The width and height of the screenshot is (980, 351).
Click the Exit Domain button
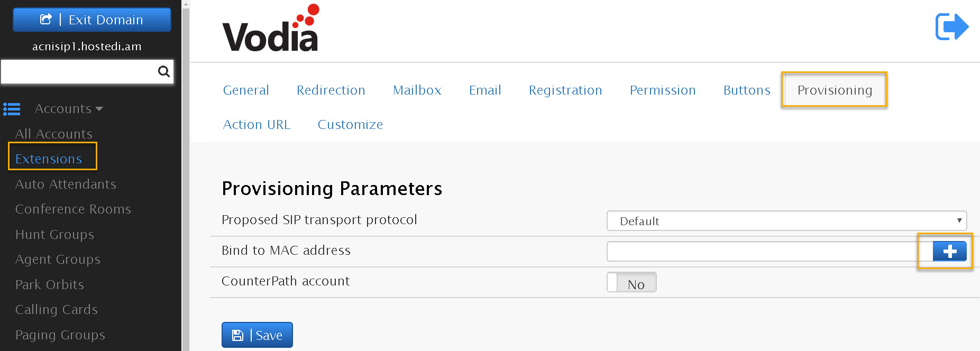(x=92, y=20)
